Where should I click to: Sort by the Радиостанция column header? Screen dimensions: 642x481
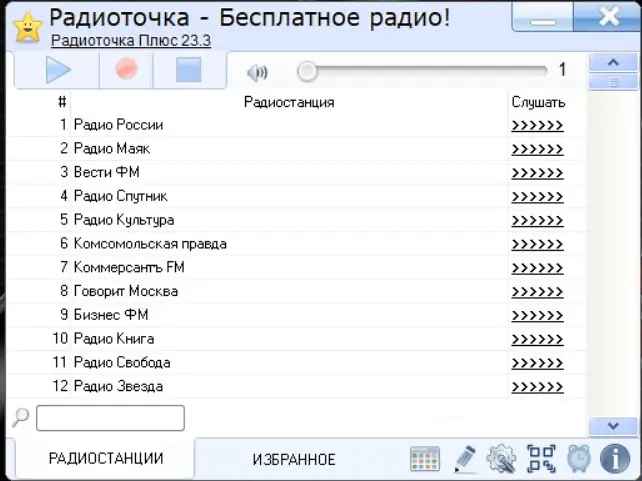point(289,102)
